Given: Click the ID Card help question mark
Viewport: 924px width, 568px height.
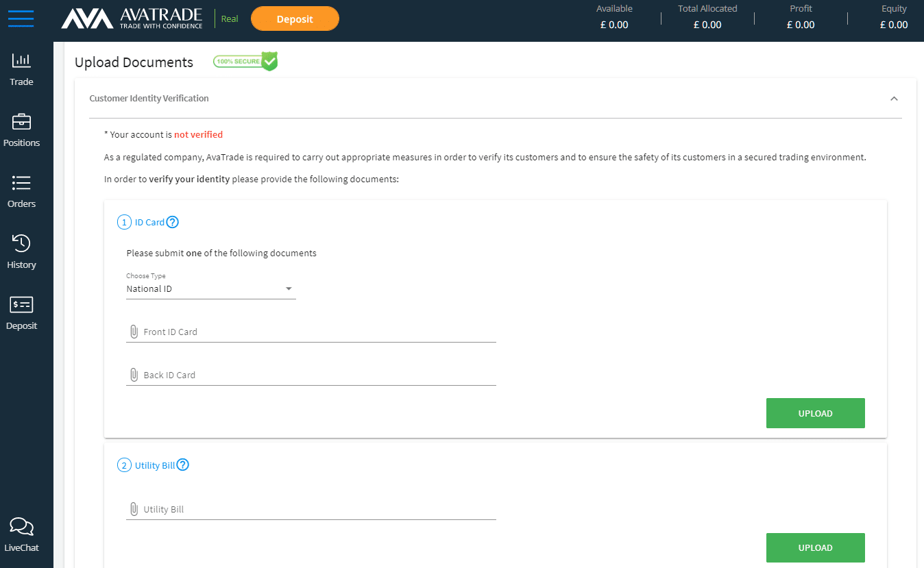Looking at the screenshot, I should 172,221.
